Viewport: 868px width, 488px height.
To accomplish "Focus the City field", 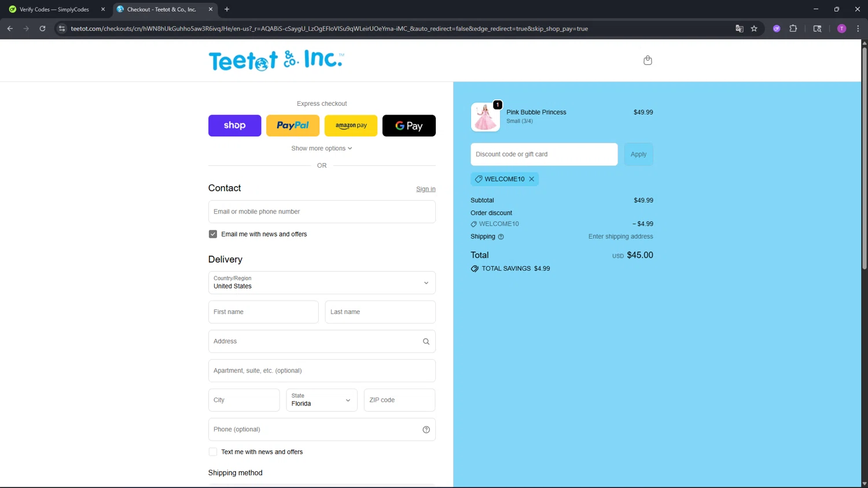I will click(244, 400).
